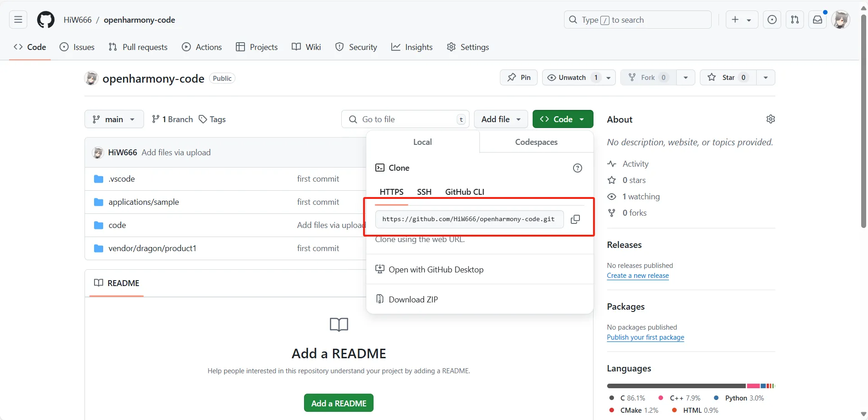
Task: Copy the HTTPS clone URL to clipboard
Action: click(575, 219)
